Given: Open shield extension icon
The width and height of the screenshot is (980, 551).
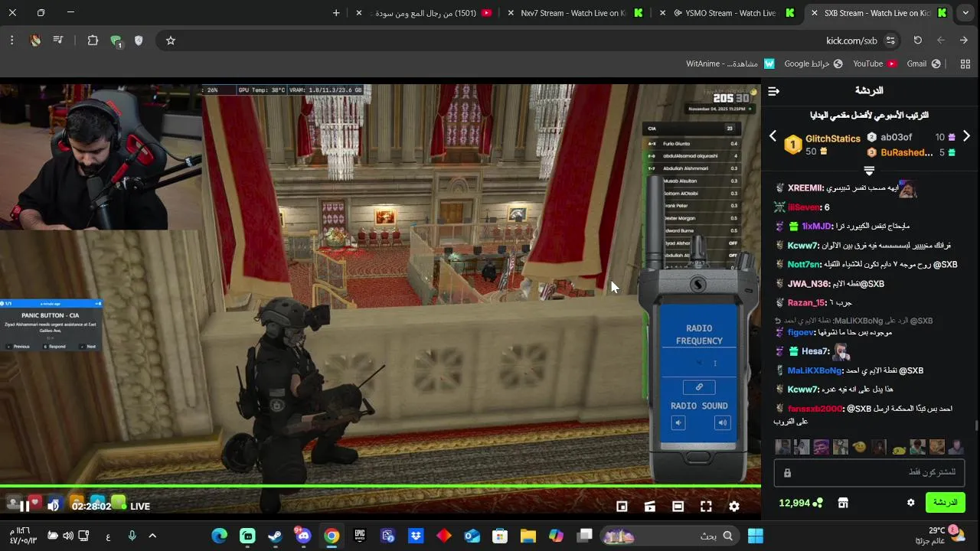Looking at the screenshot, I should coord(139,41).
